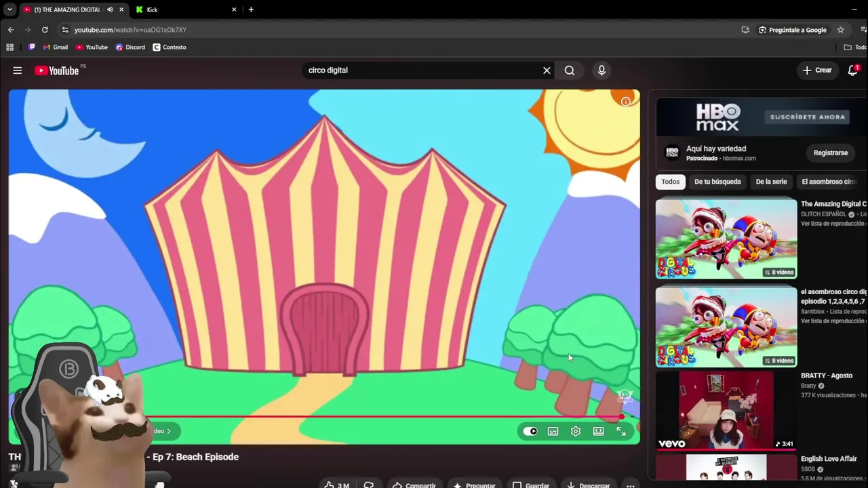Click the install app icon in address bar
The image size is (868, 488).
tap(745, 30)
